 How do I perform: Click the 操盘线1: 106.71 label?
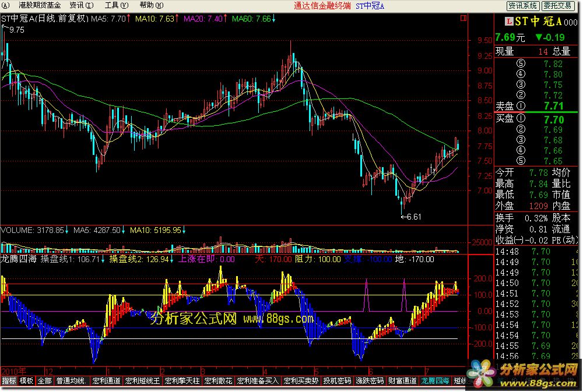click(72, 259)
